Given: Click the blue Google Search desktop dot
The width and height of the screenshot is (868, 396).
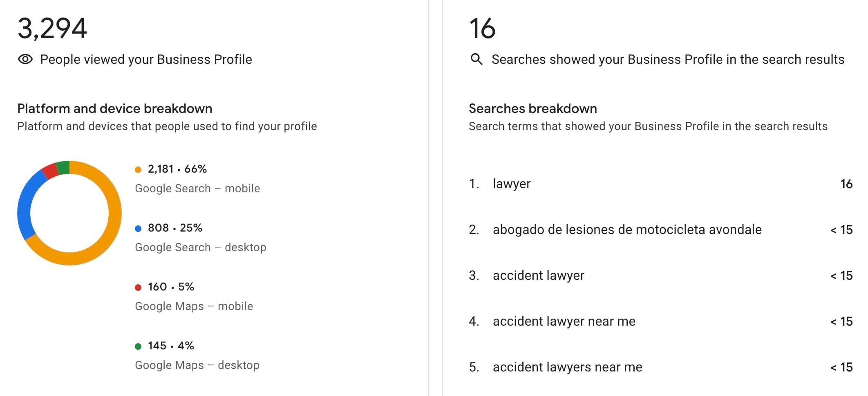Looking at the screenshot, I should coord(138,229).
